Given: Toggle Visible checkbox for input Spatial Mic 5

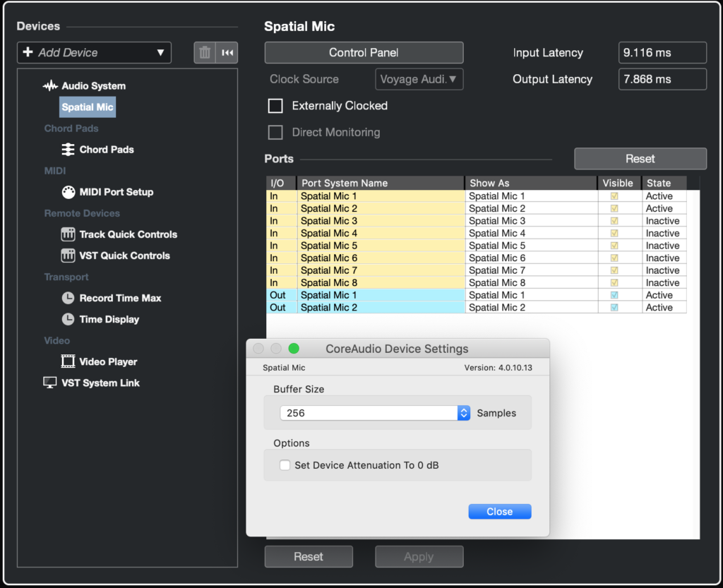Looking at the screenshot, I should [614, 246].
